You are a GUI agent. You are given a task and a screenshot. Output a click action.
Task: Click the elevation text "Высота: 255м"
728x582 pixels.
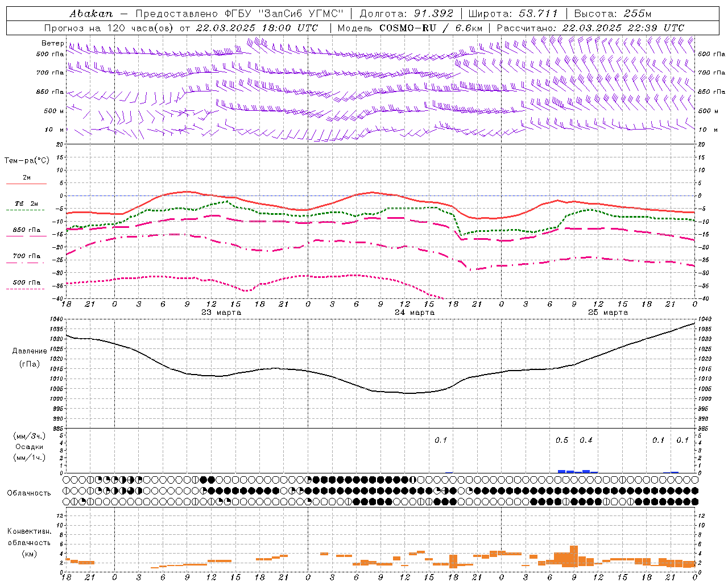point(613,14)
